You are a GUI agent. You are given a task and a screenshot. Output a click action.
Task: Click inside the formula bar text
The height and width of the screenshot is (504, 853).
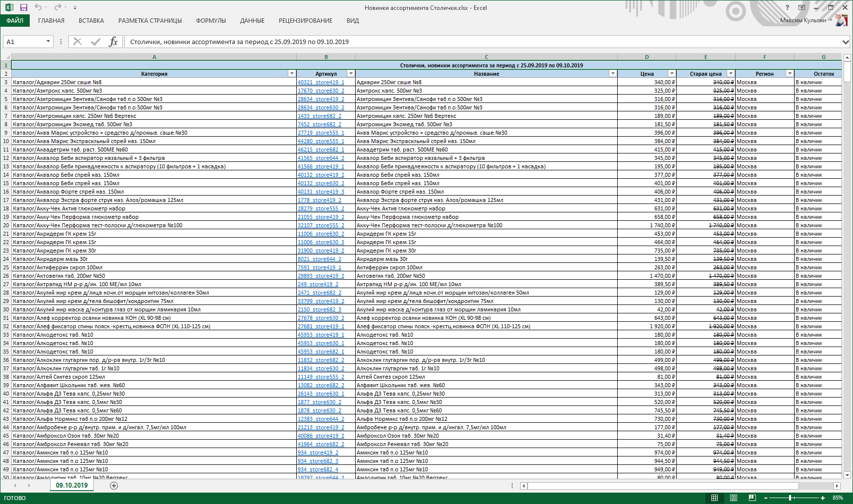(483, 42)
